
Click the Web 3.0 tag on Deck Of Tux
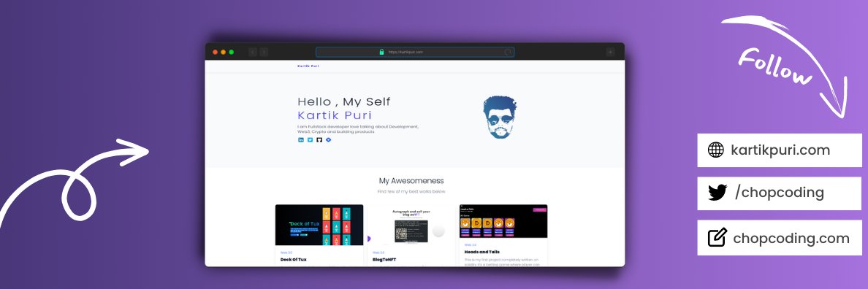click(x=286, y=252)
